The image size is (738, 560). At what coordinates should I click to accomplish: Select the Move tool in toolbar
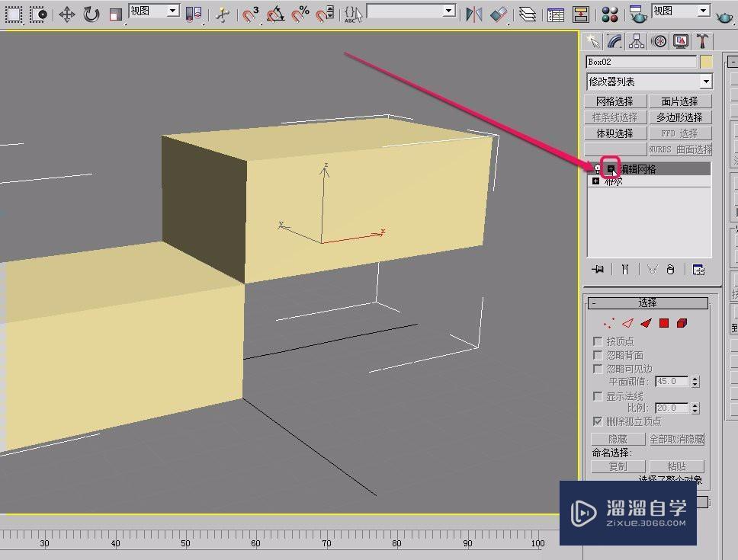(67, 14)
